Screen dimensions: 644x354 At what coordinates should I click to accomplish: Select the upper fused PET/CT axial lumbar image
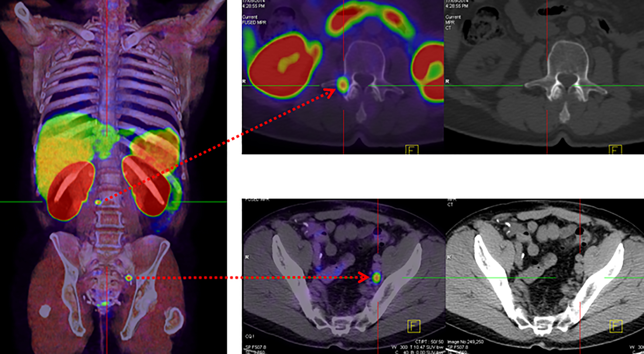coord(343,77)
